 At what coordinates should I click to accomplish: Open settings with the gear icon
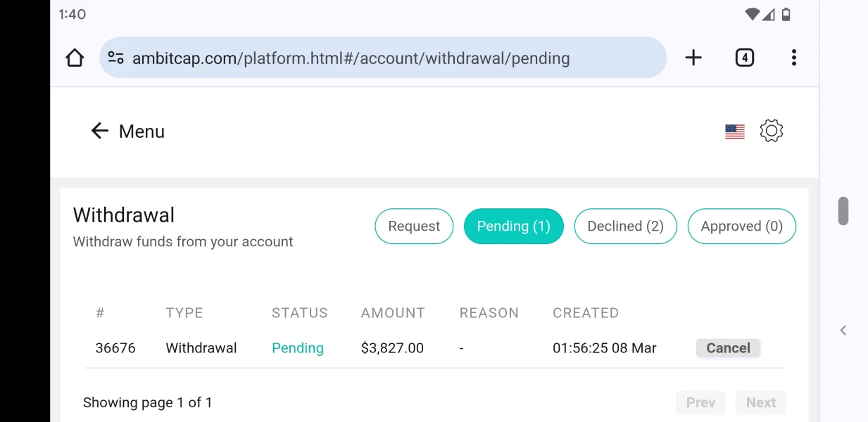(x=772, y=131)
